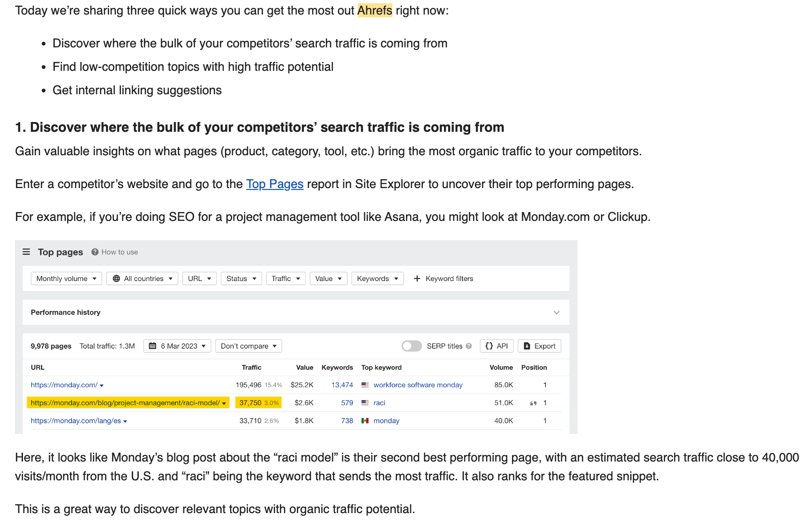The height and width of the screenshot is (530, 812).
Task: Open the Monthly volume dropdown
Action: [66, 279]
